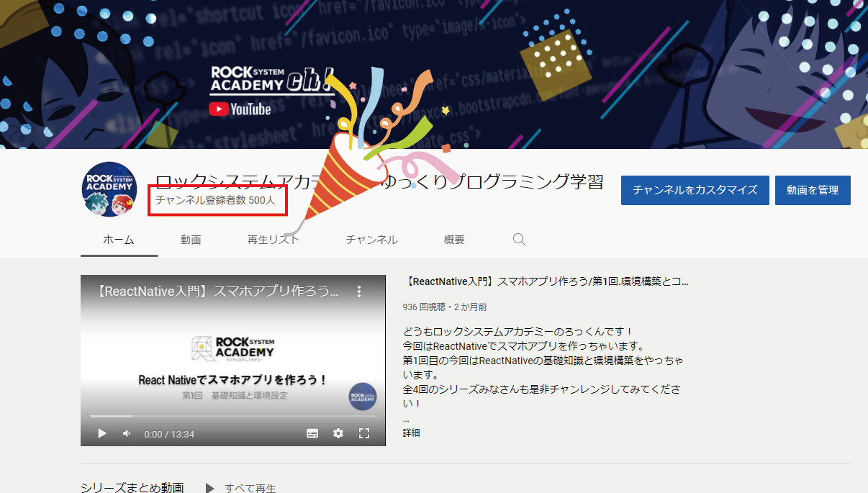868x493 pixels.
Task: Switch to the 動画 tab
Action: coord(191,240)
